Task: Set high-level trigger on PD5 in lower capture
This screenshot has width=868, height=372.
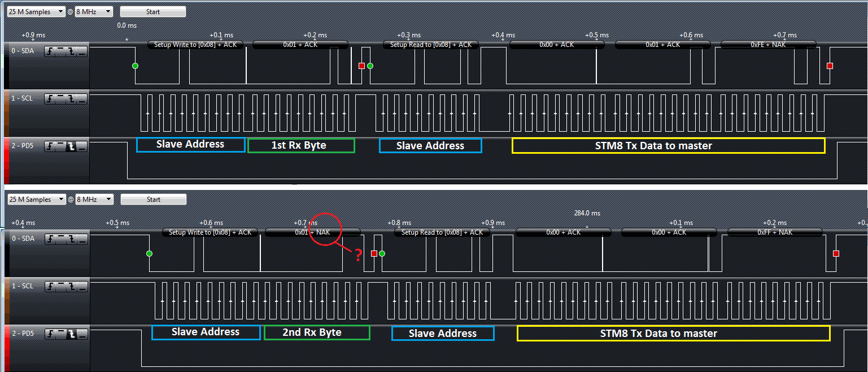Action: [x=61, y=334]
